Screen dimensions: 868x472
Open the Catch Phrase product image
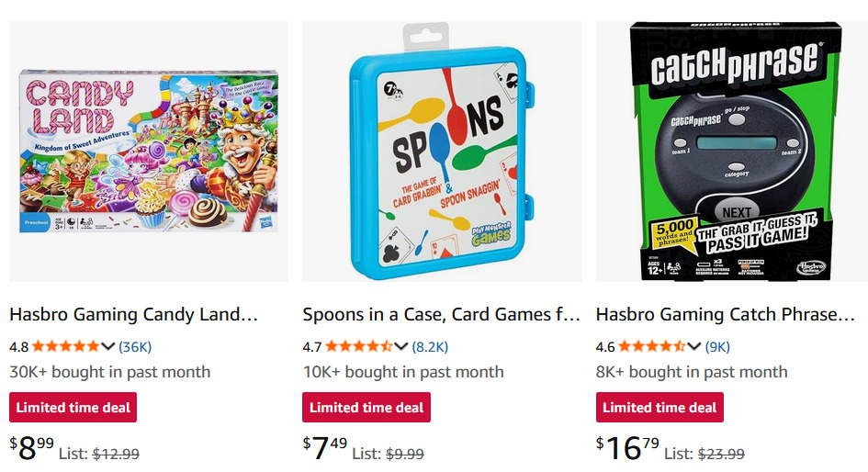tap(732, 152)
